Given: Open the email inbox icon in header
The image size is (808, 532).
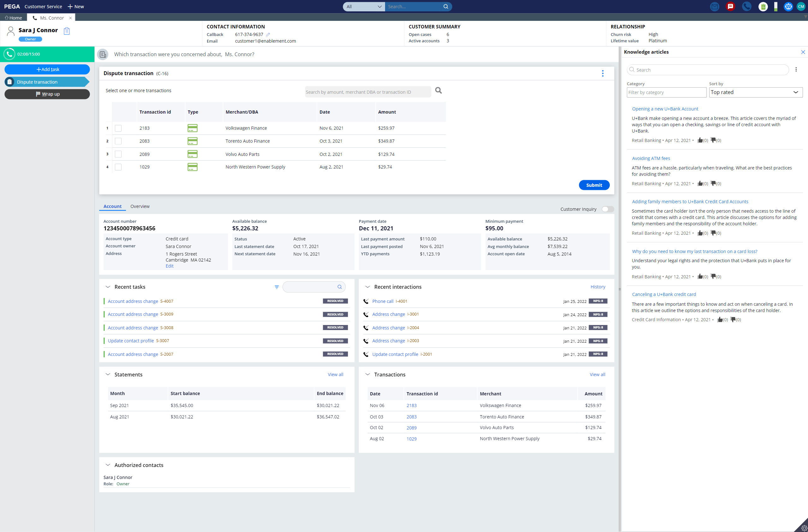Looking at the screenshot, I should click(x=714, y=6).
